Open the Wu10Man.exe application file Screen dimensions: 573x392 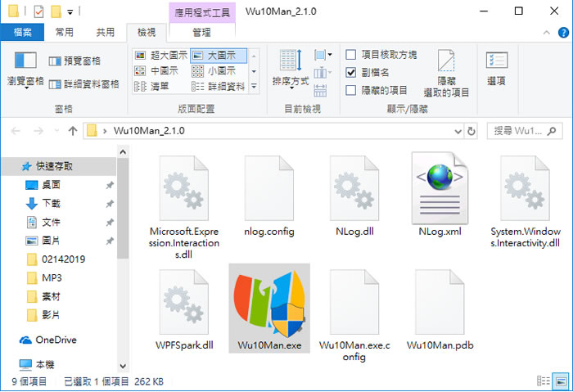pyautogui.click(x=269, y=308)
